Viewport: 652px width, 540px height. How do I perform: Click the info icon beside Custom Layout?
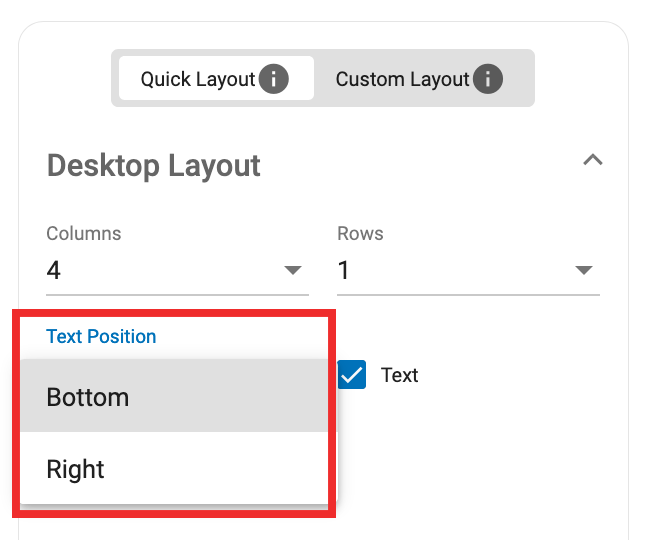click(488, 78)
